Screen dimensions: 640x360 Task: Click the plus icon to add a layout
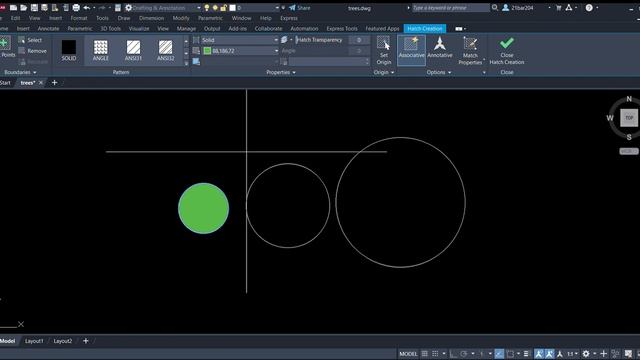point(86,341)
